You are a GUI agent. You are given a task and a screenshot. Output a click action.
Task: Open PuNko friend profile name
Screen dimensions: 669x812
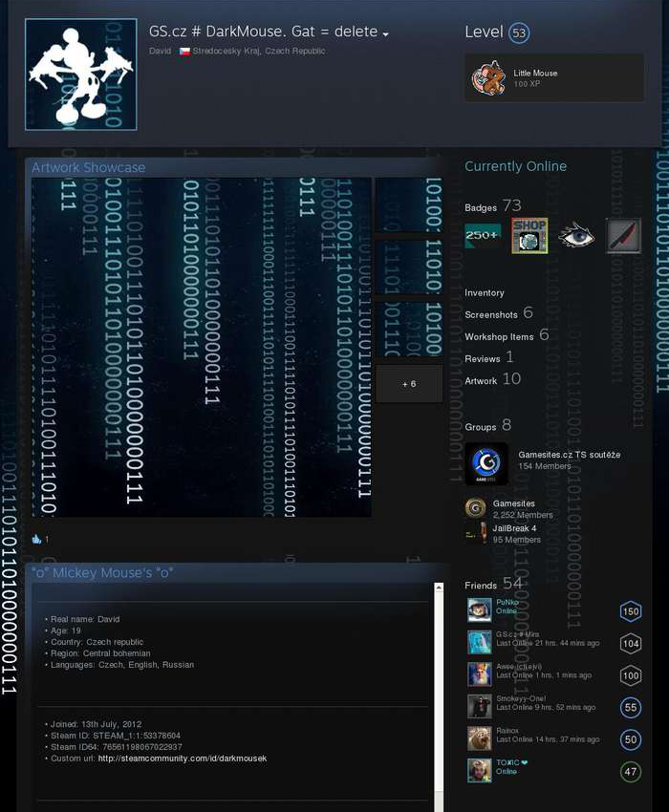507,602
